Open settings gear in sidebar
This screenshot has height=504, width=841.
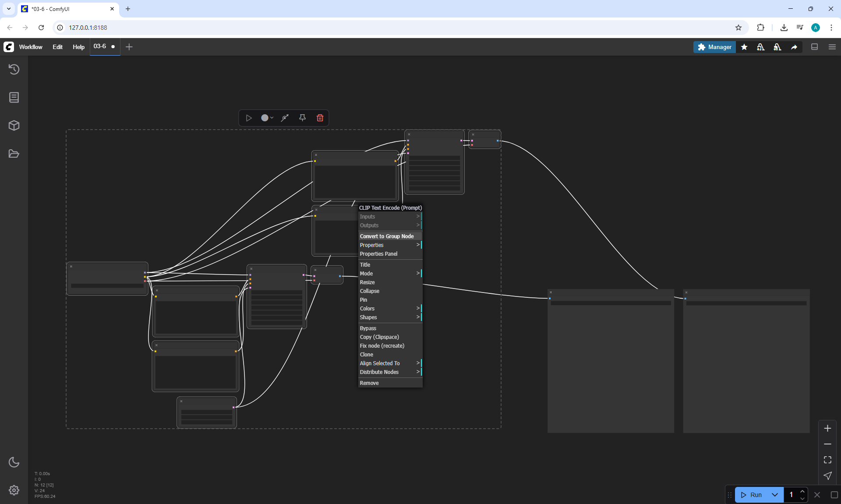14,490
